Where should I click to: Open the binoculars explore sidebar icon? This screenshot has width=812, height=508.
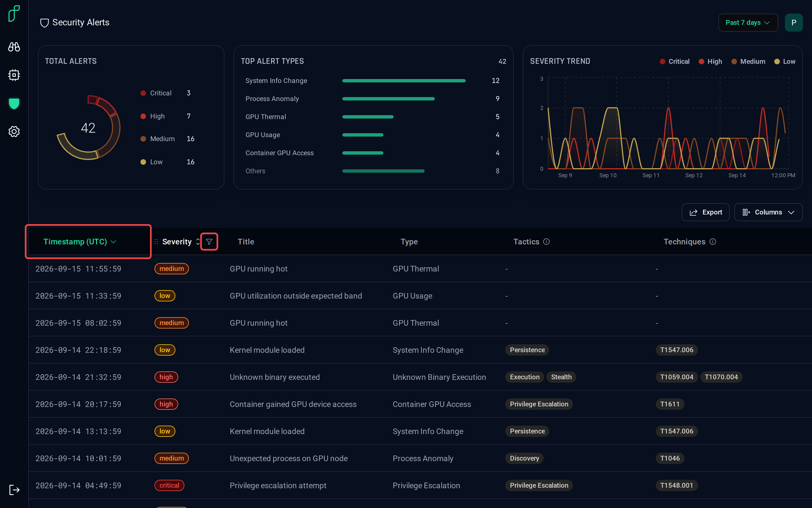(14, 47)
